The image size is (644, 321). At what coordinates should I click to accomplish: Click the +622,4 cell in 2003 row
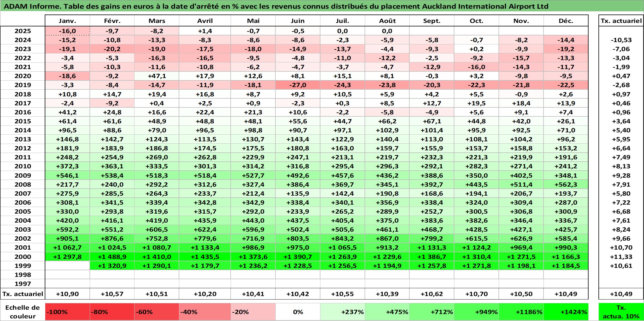click(205, 230)
